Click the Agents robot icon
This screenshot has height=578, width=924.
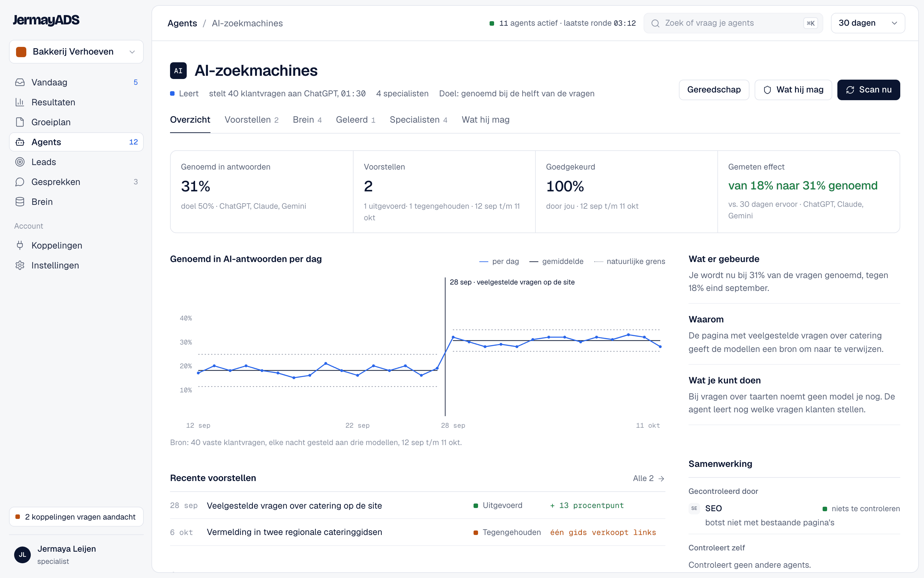[20, 142]
